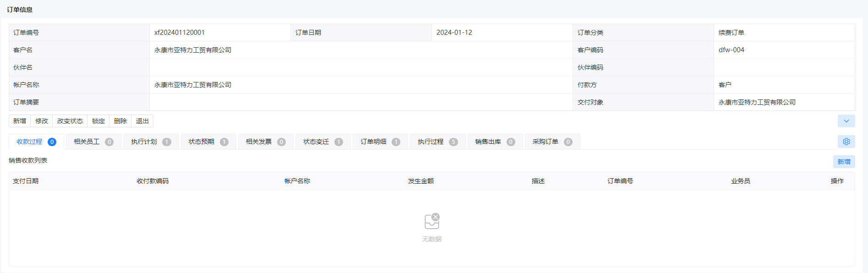Image resolution: width=868 pixels, height=273 pixels.
Task: Click the 发生金额 column header
Action: [421, 181]
